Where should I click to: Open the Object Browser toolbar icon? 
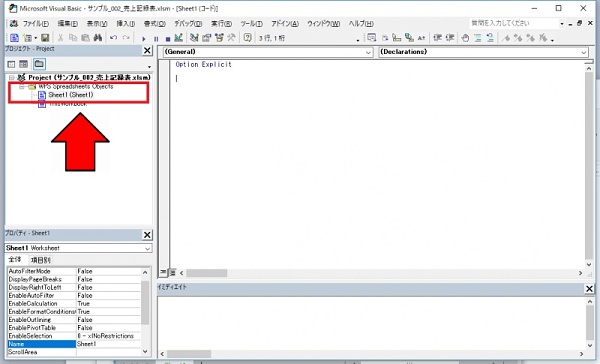click(x=219, y=38)
